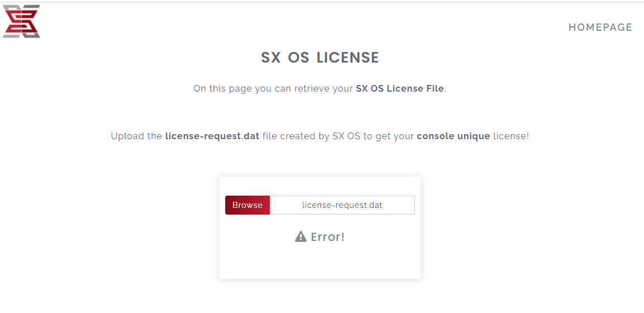Click the bold SX OS License File text
The height and width of the screenshot is (313, 644).
pos(399,88)
